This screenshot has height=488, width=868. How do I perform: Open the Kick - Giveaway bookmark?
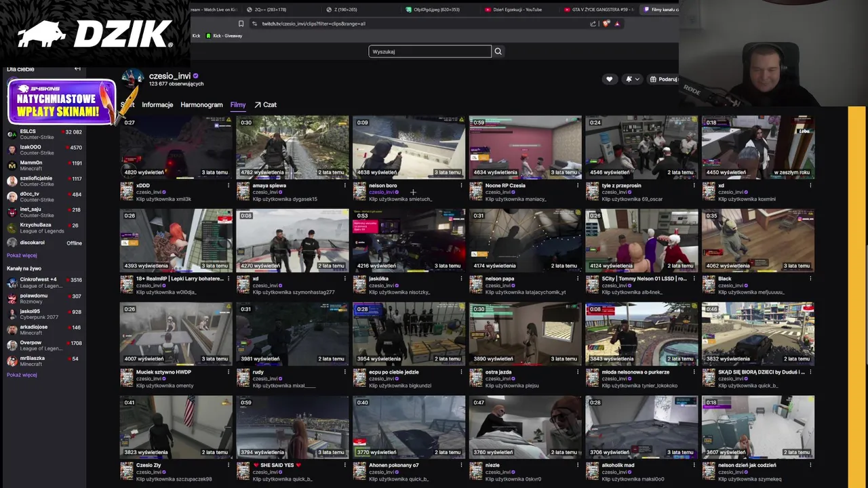tap(223, 36)
